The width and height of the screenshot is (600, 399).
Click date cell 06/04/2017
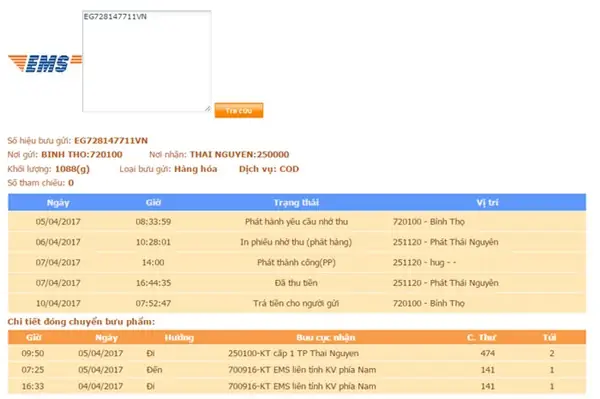click(x=58, y=242)
